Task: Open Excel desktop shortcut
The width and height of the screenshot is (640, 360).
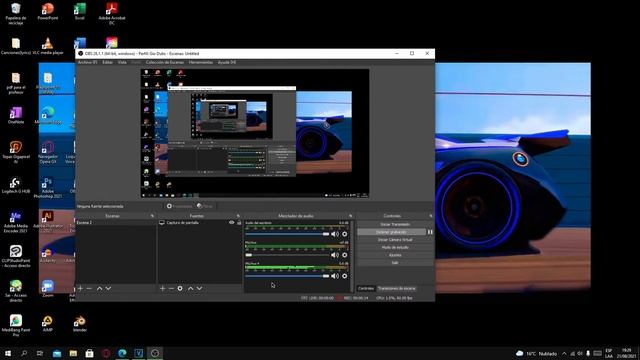Action: tap(80, 11)
